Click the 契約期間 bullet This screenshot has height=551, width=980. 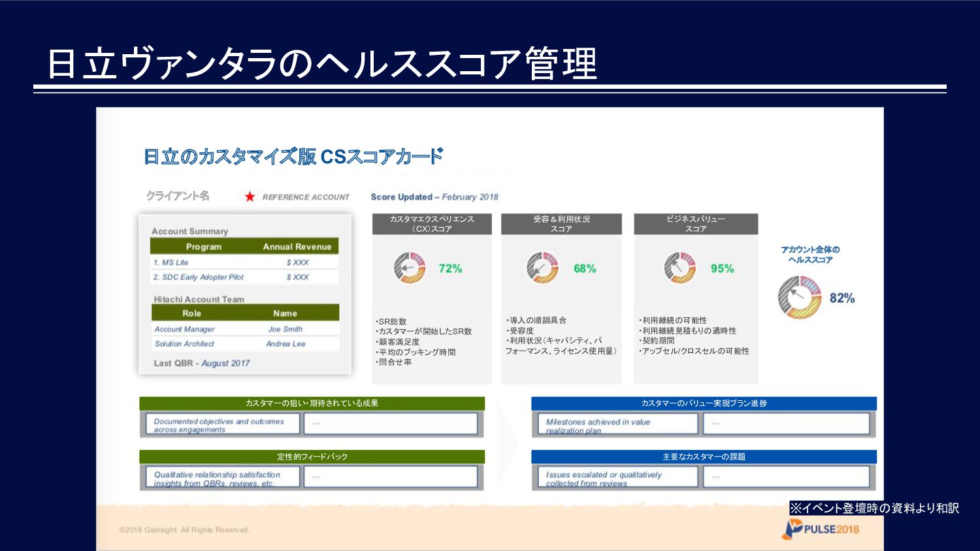(657, 341)
